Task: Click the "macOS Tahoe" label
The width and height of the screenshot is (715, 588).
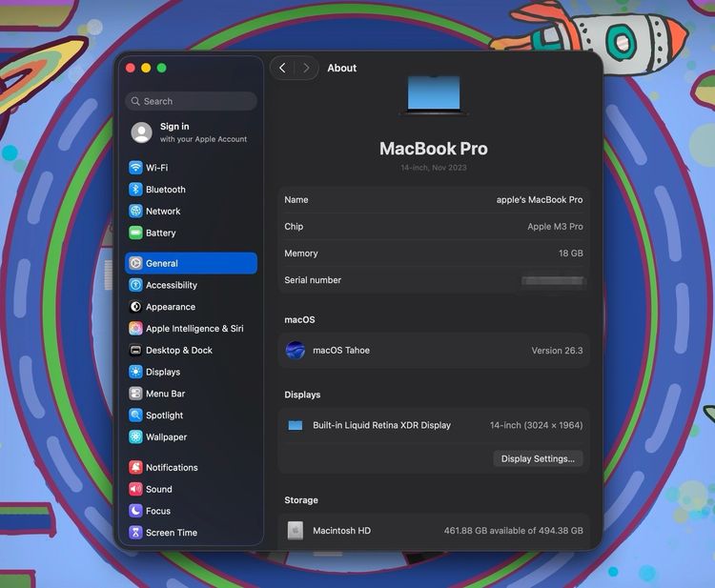Action: (x=341, y=350)
